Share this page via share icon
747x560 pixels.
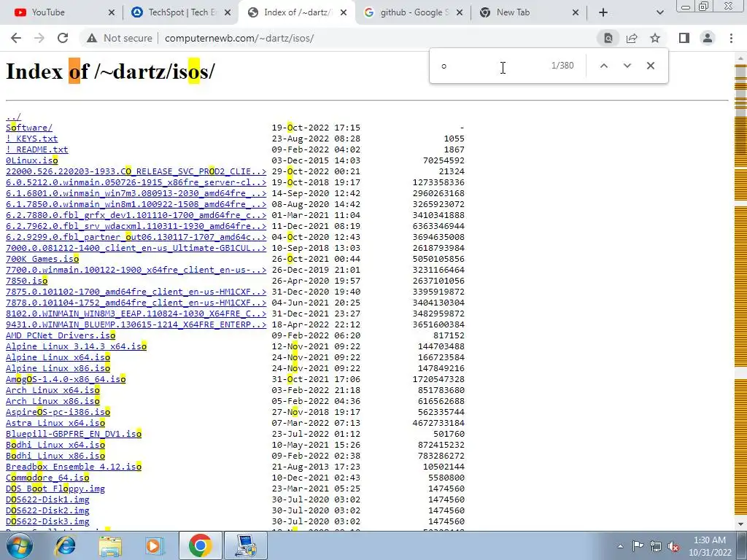pyautogui.click(x=632, y=38)
